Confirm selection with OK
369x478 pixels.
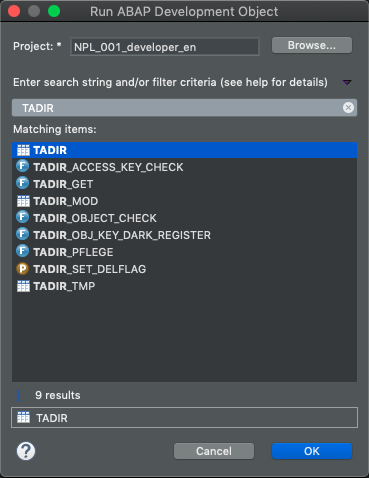coord(312,451)
